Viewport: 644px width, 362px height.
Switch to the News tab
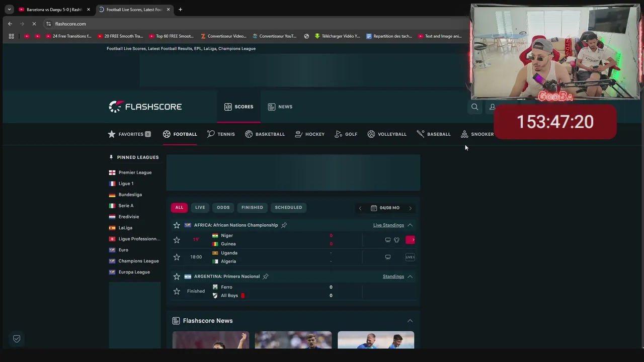click(x=280, y=107)
